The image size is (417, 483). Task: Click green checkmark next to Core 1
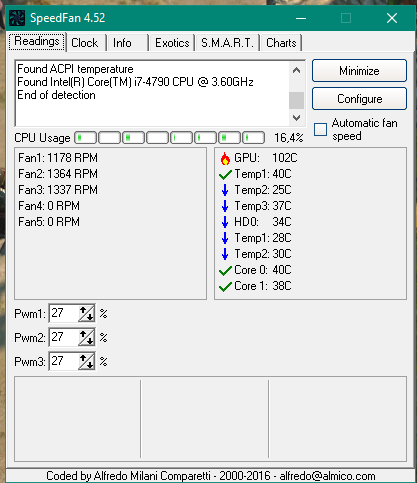[x=225, y=287]
